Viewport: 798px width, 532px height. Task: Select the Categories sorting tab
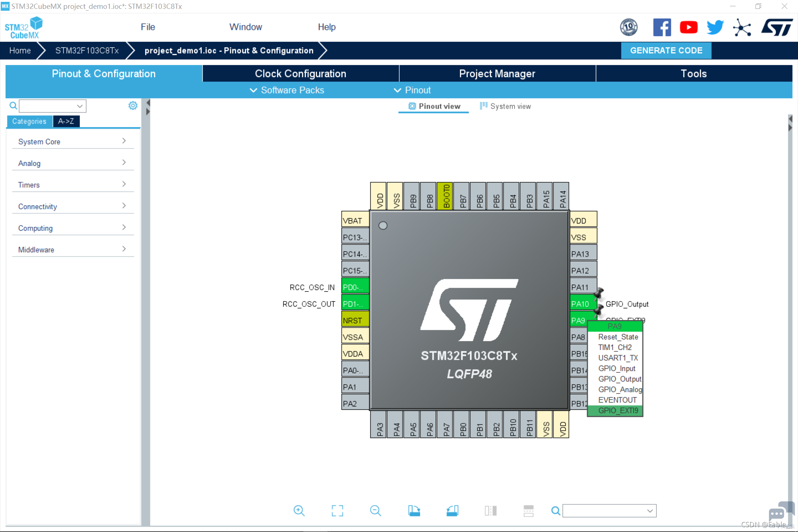click(x=29, y=121)
